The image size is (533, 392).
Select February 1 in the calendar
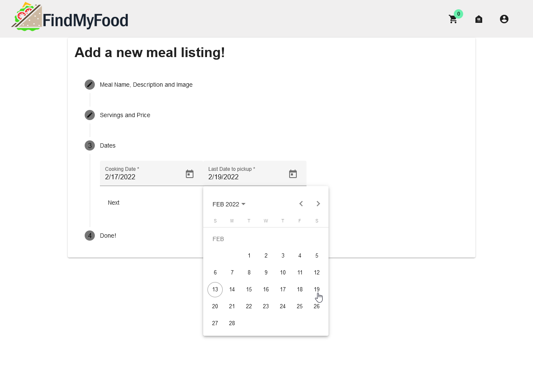point(249,255)
